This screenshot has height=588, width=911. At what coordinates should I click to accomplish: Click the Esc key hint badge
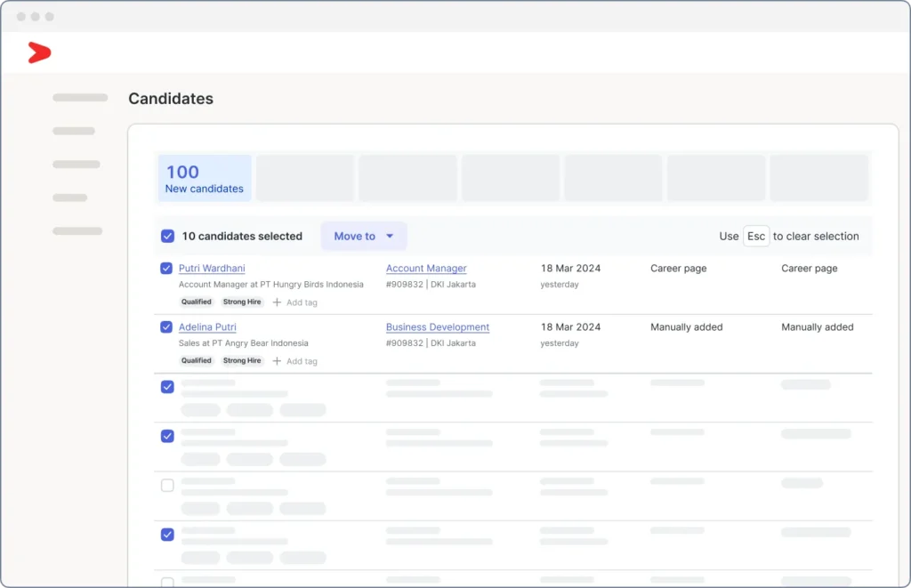tap(756, 236)
